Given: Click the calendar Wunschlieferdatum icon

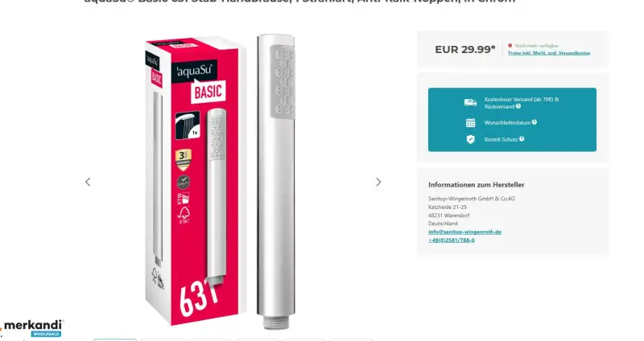Looking at the screenshot, I should (x=471, y=122).
